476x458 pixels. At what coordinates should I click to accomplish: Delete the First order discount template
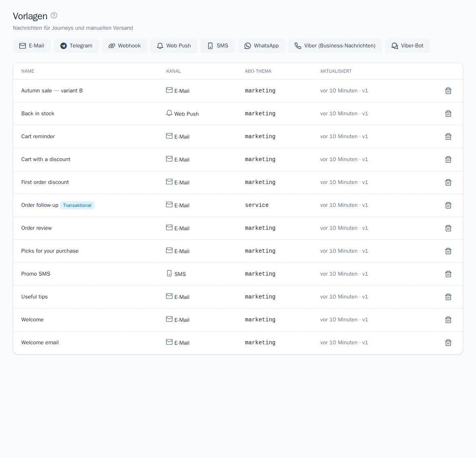448,182
